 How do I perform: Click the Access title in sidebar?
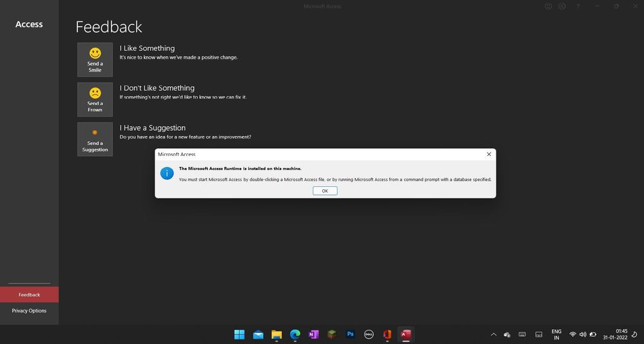click(x=29, y=24)
